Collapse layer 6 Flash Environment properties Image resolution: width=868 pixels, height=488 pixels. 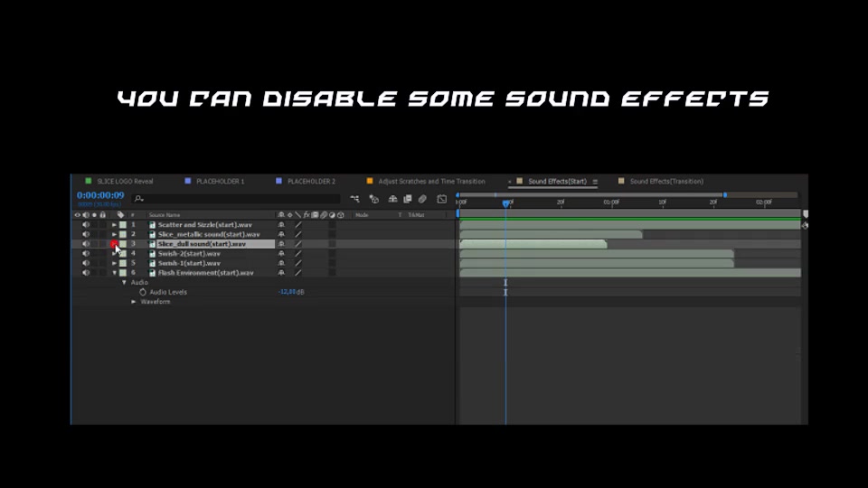tap(115, 273)
